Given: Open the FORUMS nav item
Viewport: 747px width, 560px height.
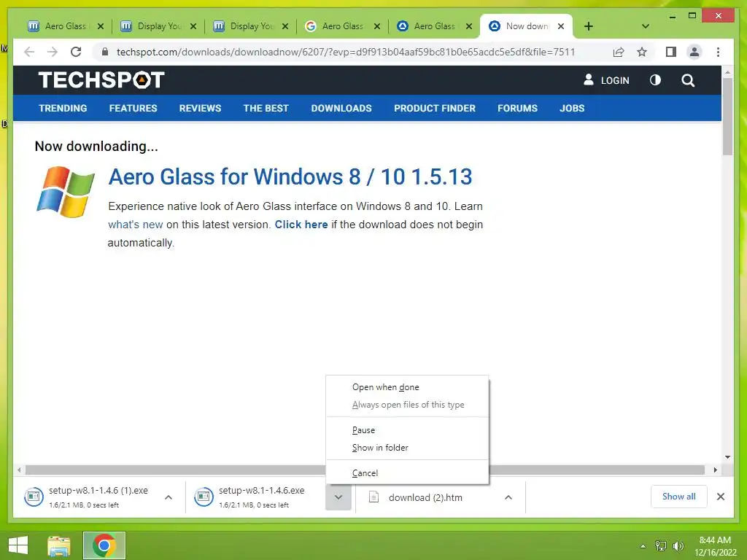Looking at the screenshot, I should coord(517,108).
